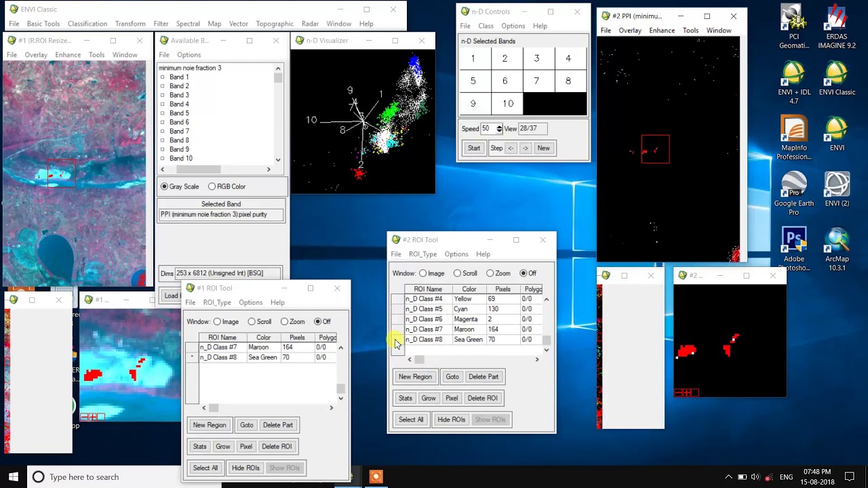Click New Region in #2 ROI Tool
The image size is (868, 488).
pyautogui.click(x=415, y=377)
